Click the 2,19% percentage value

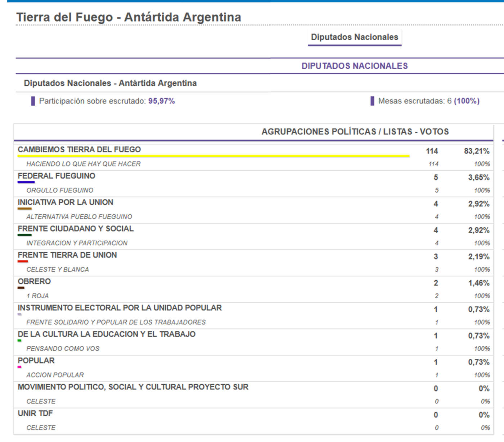point(479,257)
